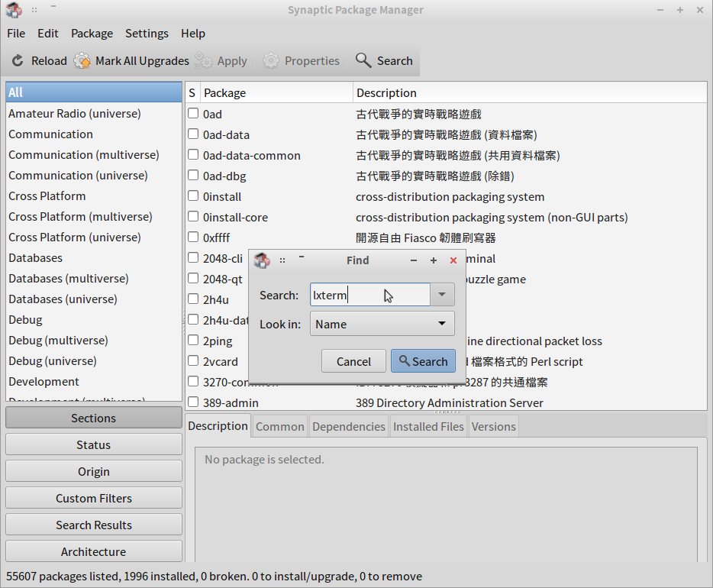Open the Search history dropdown arrow
The width and height of the screenshot is (713, 588).
442,295
